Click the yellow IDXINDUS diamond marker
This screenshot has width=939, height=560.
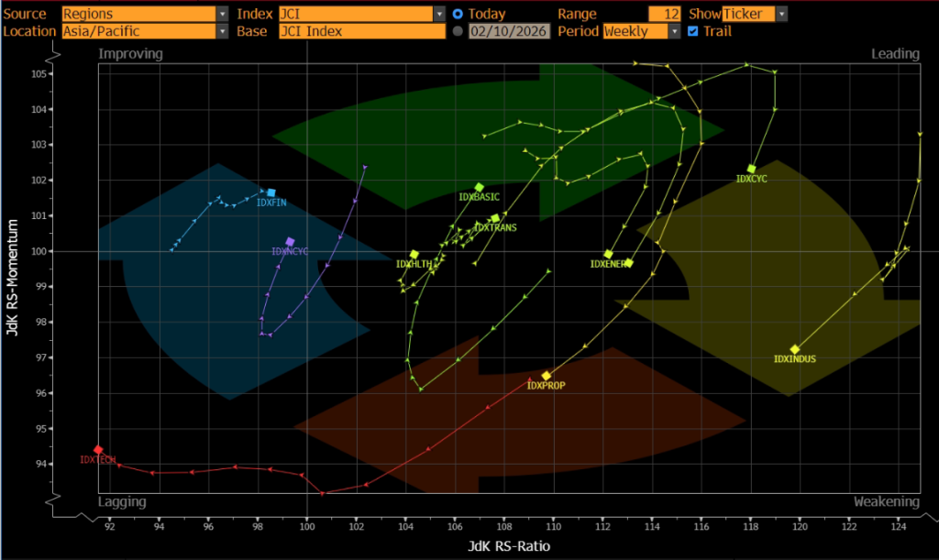pyautogui.click(x=795, y=349)
